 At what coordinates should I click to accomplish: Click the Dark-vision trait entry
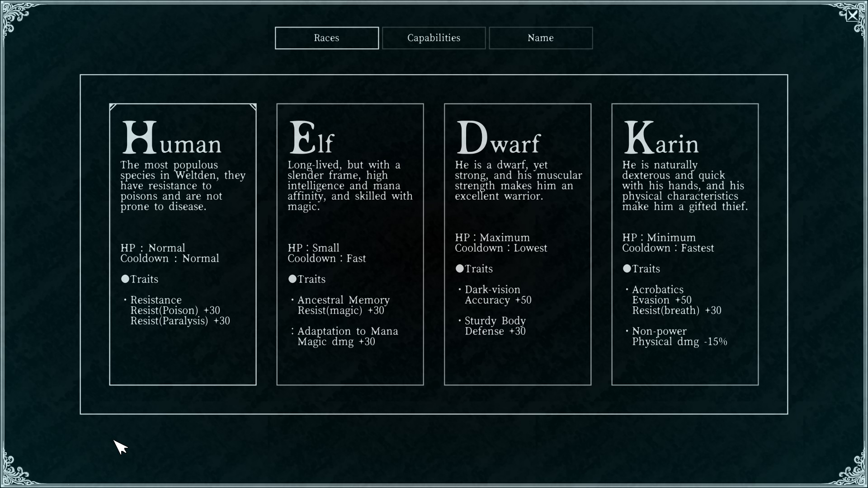[492, 290]
